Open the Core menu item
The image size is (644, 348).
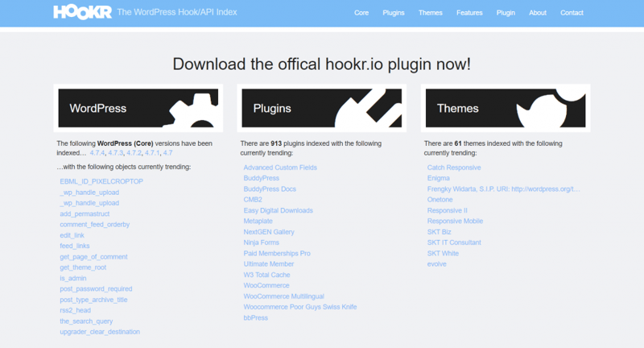click(x=361, y=13)
